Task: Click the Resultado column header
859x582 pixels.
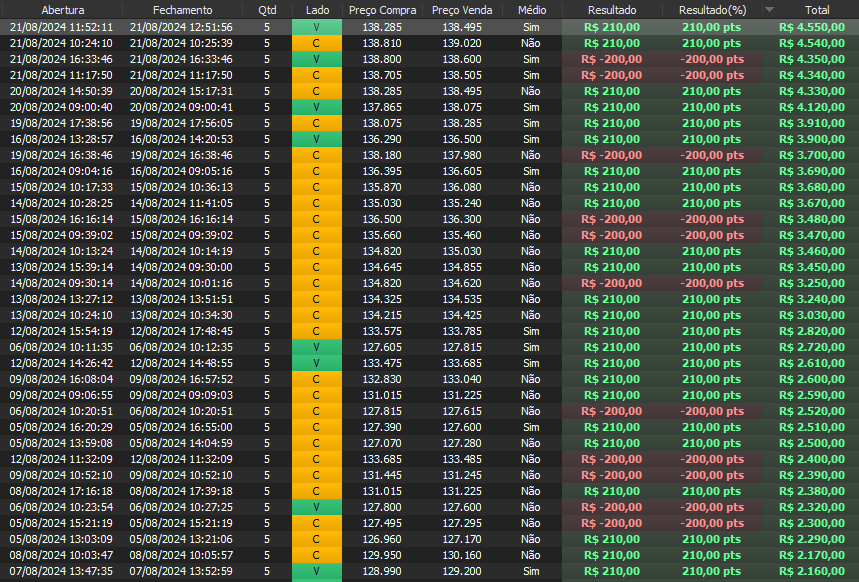Action: (611, 10)
